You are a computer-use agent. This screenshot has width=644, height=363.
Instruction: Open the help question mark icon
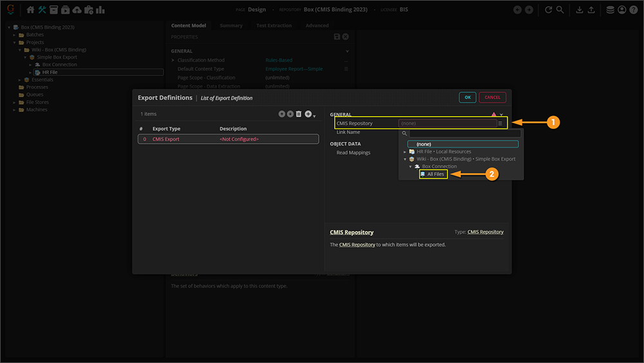633,10
